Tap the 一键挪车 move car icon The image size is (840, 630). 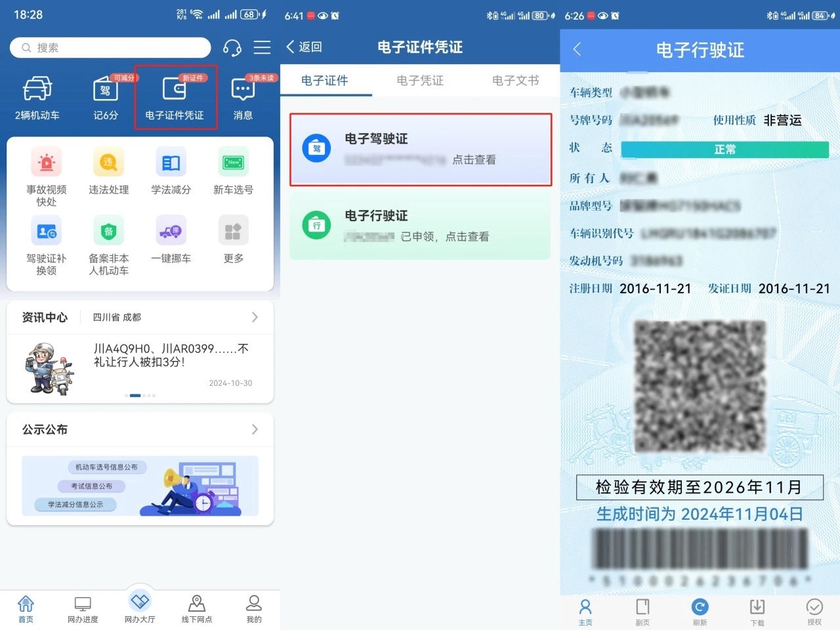[x=171, y=232]
